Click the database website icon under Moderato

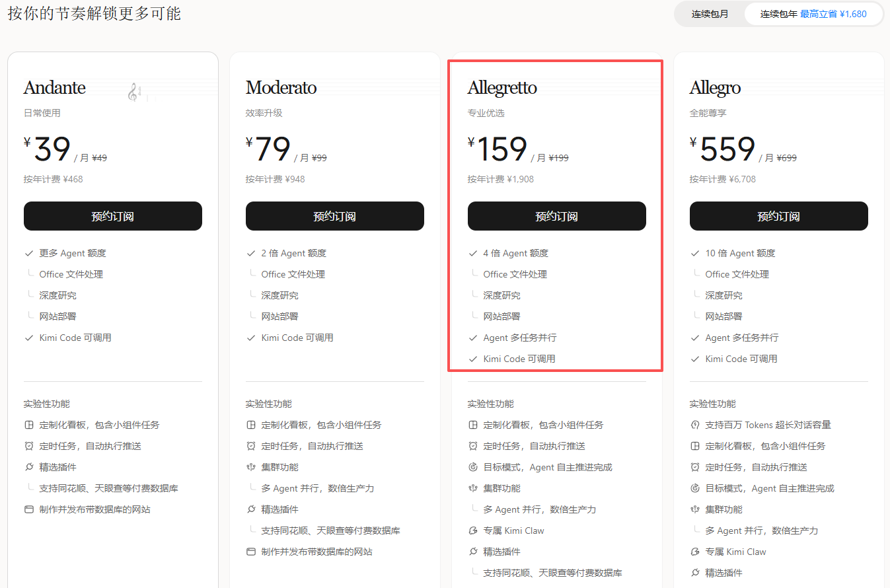(251, 552)
